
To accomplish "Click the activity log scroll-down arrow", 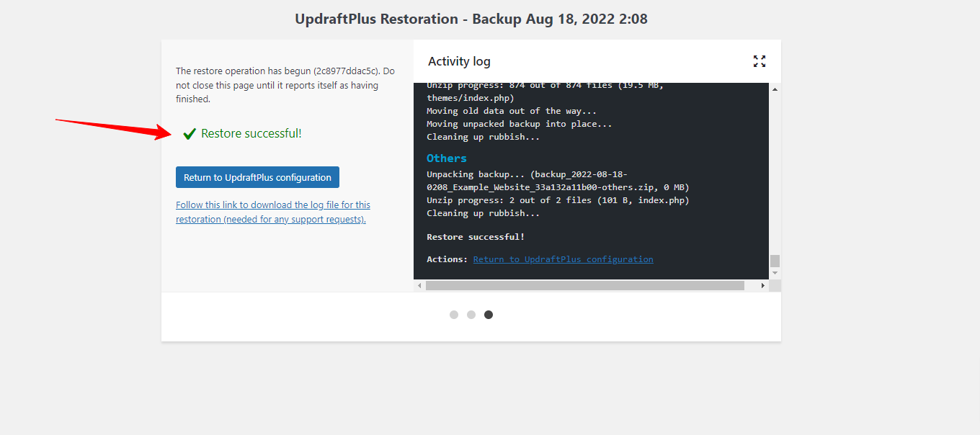I will coord(775,273).
